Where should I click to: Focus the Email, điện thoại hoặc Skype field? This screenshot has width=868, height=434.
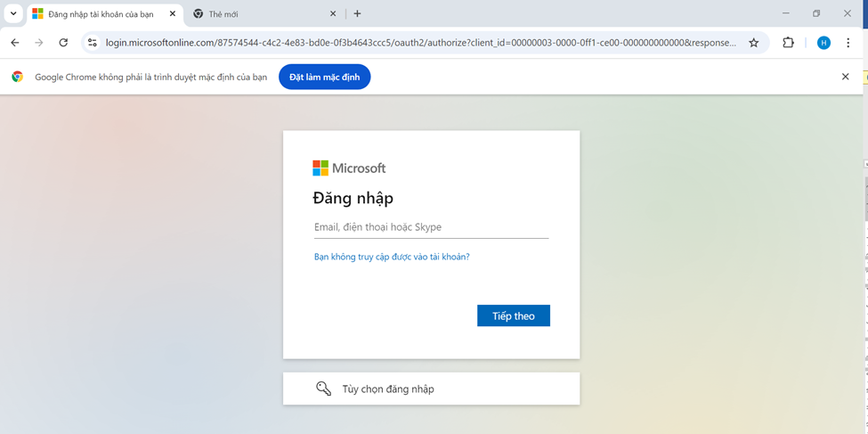(x=431, y=227)
